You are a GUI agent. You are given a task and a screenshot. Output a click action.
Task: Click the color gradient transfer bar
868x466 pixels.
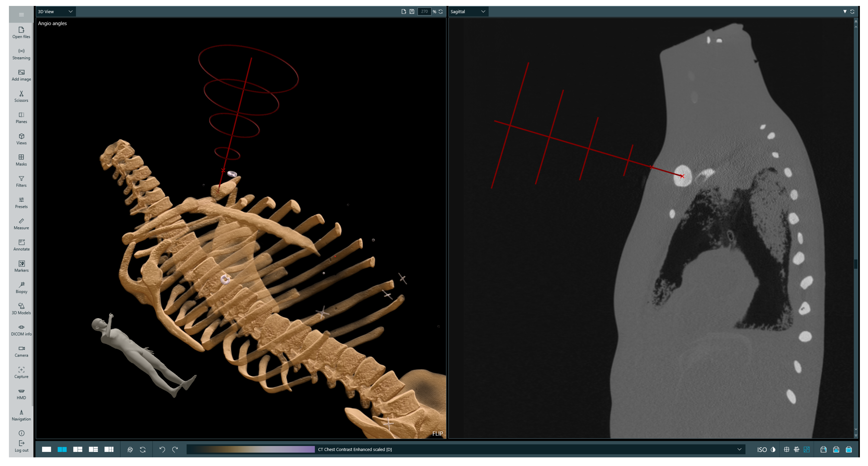pos(251,450)
